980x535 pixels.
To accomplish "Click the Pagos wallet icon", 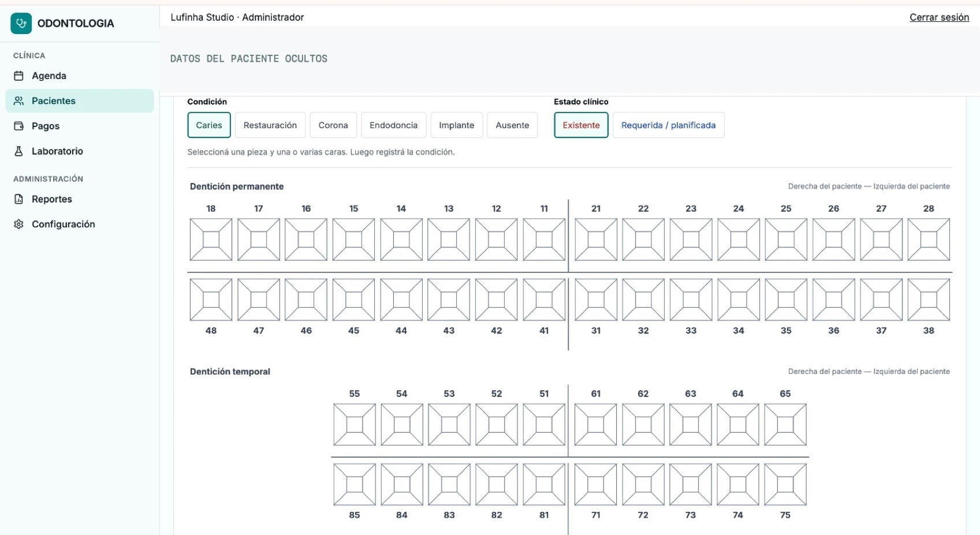I will click(x=18, y=126).
